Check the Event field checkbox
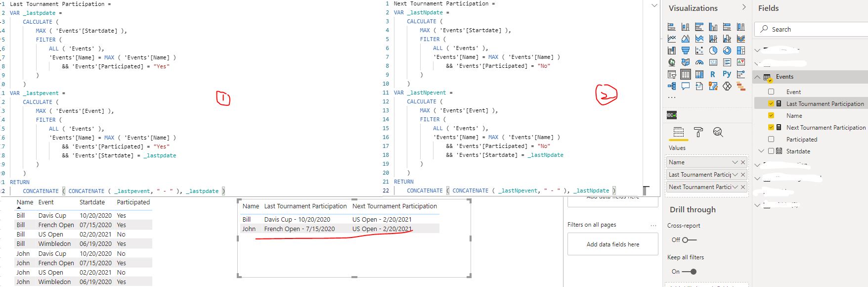This screenshot has height=287, width=868. [x=771, y=92]
